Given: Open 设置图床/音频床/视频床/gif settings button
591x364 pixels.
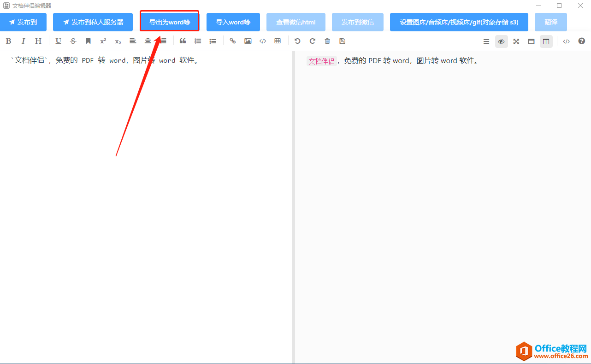Looking at the screenshot, I should pos(459,22).
